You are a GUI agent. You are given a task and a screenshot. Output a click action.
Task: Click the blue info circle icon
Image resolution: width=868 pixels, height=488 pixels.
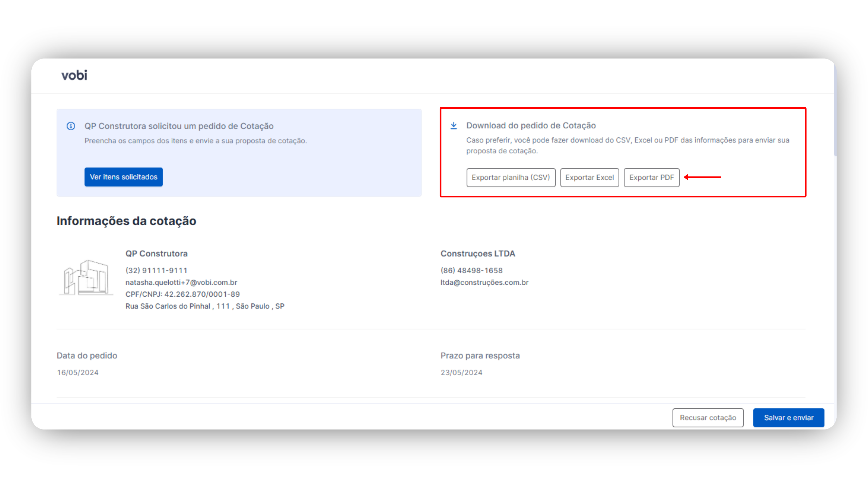71,126
